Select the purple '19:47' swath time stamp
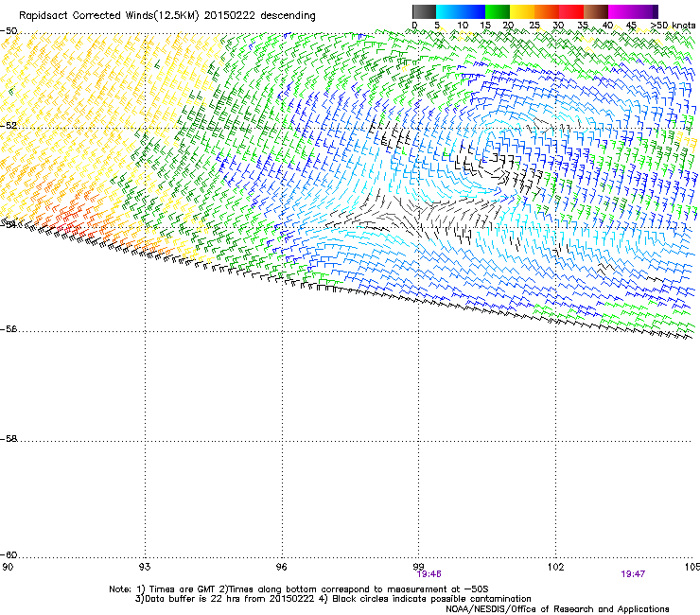 (x=633, y=574)
